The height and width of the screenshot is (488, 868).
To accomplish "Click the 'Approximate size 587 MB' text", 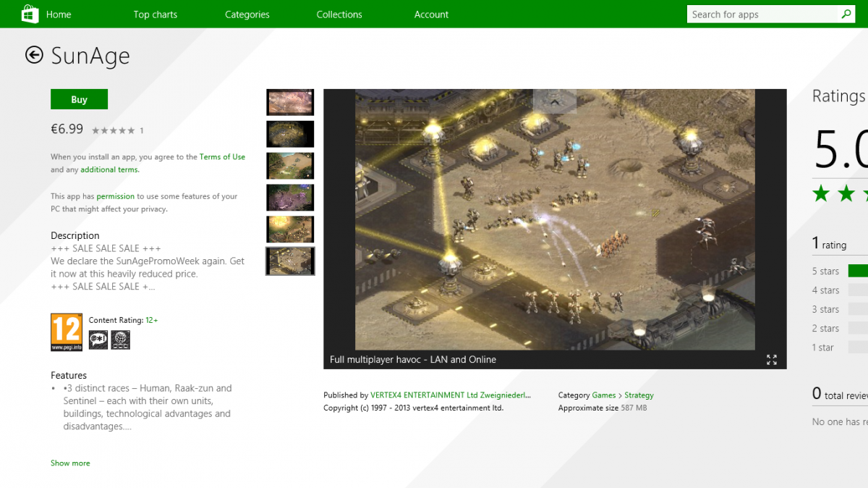I will [603, 408].
